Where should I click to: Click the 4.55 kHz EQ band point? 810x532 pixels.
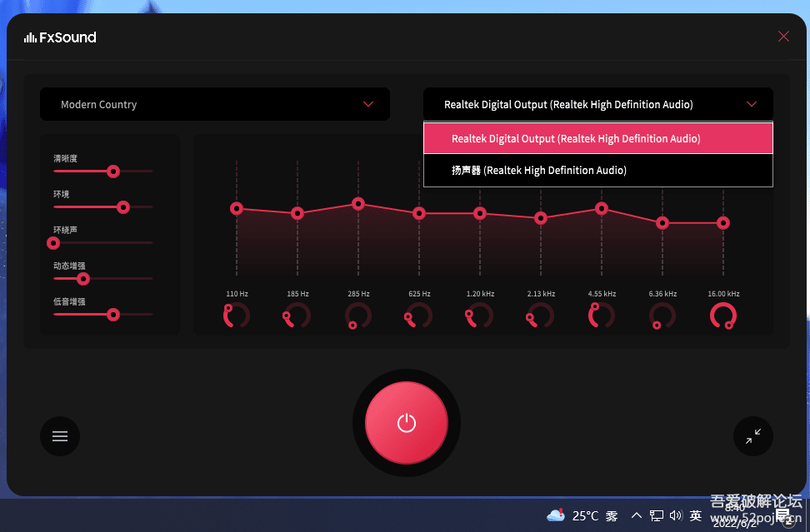click(602, 208)
